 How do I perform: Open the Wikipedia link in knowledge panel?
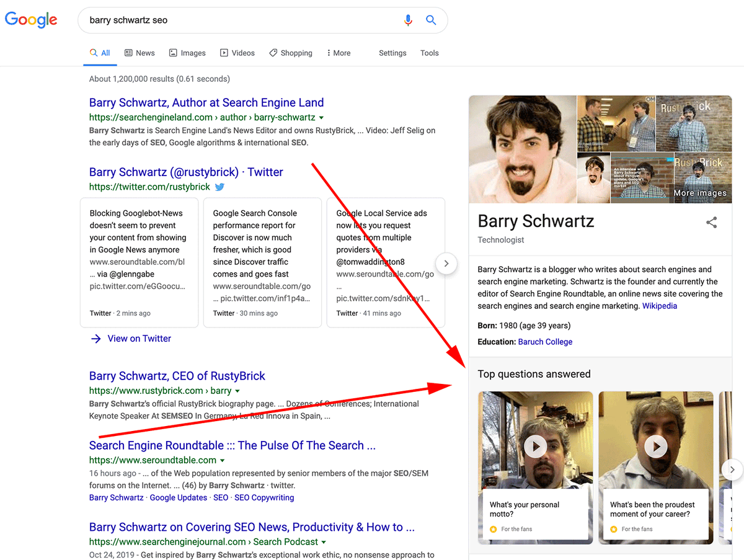click(x=660, y=306)
